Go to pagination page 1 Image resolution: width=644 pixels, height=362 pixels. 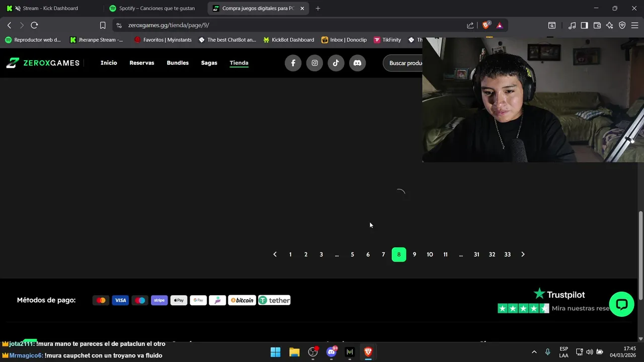point(290,254)
